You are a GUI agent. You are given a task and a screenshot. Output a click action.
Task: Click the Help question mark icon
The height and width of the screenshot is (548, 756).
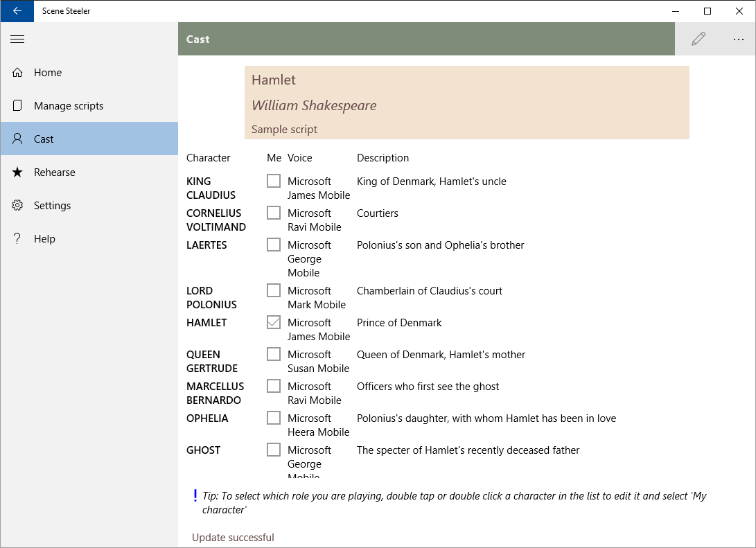coord(16,238)
